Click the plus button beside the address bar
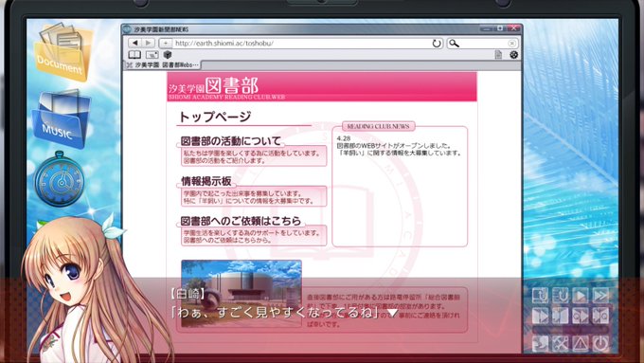The image size is (644, 363). coord(165,43)
